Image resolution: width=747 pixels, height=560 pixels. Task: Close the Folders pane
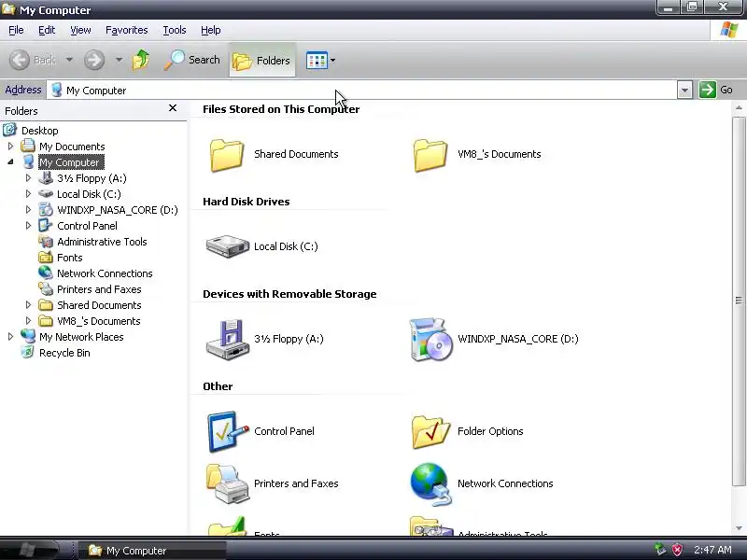(x=173, y=108)
